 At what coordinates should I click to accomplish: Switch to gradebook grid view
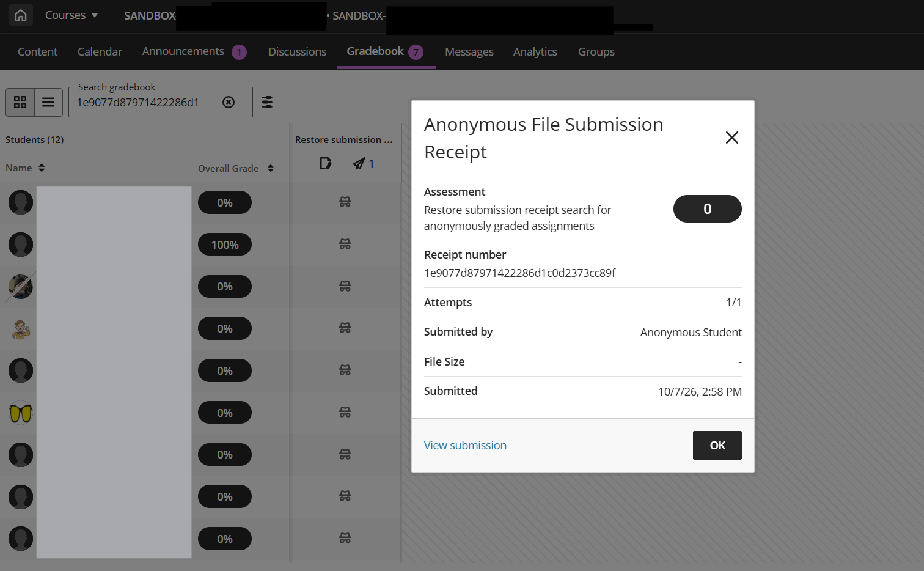tap(20, 102)
